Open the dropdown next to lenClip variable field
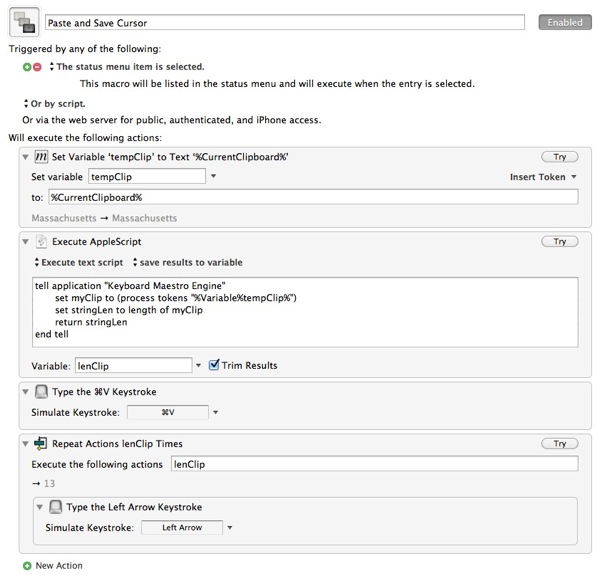Screen dimensions: 600x576 pyautogui.click(x=198, y=365)
